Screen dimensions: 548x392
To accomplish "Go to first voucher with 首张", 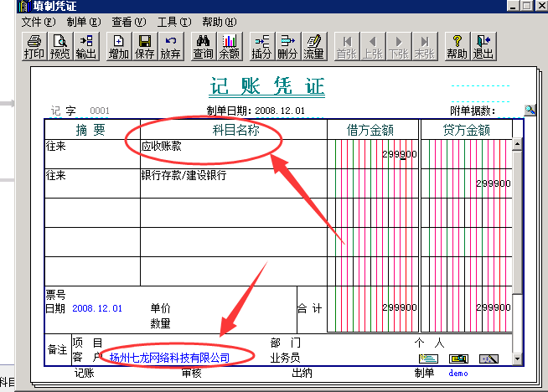I will [x=347, y=46].
